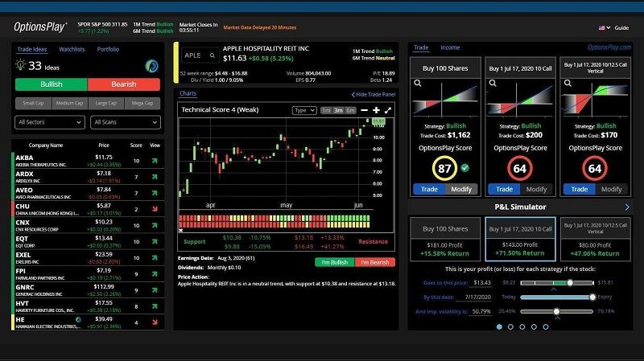Viewport: 644px width, 361px height.
Task: Click the 87 OptionsPlay Score circle
Action: [444, 168]
